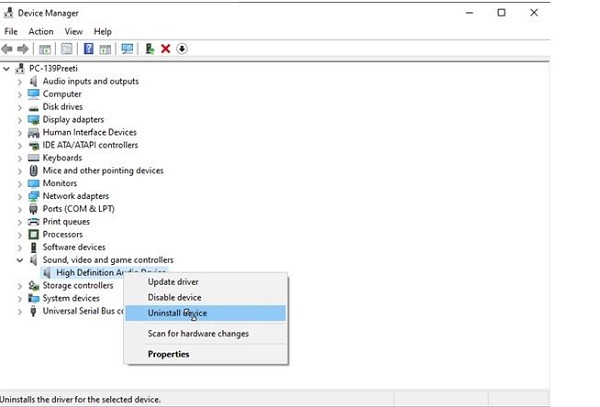The width and height of the screenshot is (600, 407).
Task: Select Mice and other pointing devices label
Action: point(103,171)
